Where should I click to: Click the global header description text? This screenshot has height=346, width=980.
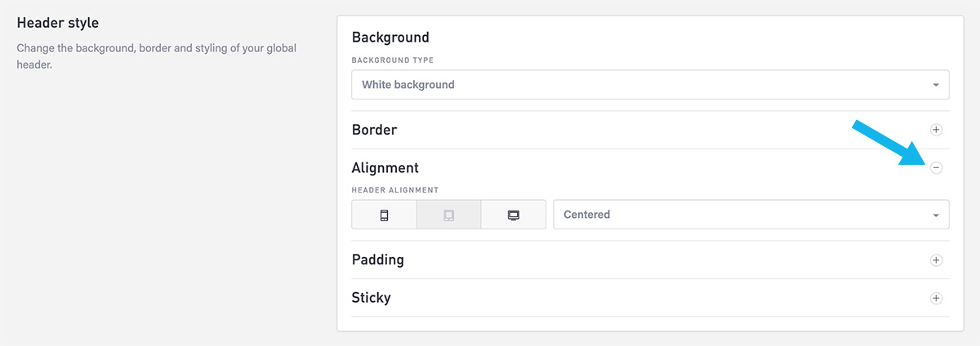[157, 56]
